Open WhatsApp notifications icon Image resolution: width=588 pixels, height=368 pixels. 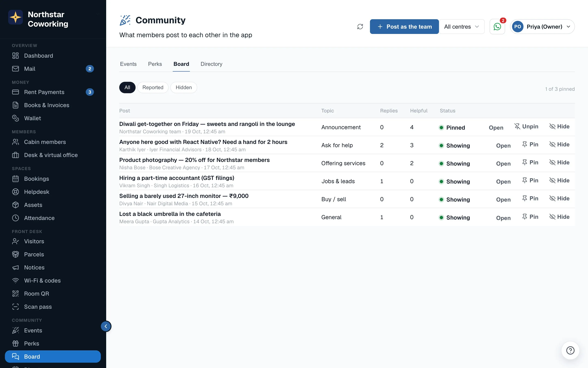tap(497, 27)
